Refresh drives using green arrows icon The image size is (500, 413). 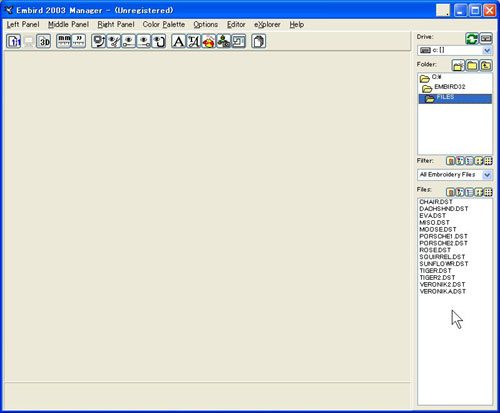click(472, 39)
